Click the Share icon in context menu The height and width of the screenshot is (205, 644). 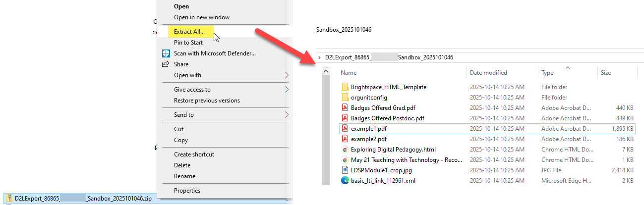pos(166,64)
